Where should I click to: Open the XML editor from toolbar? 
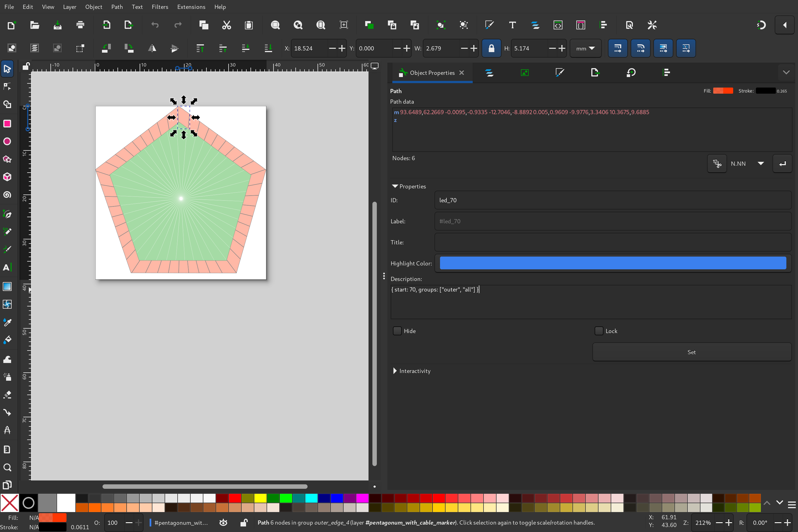pos(558,25)
